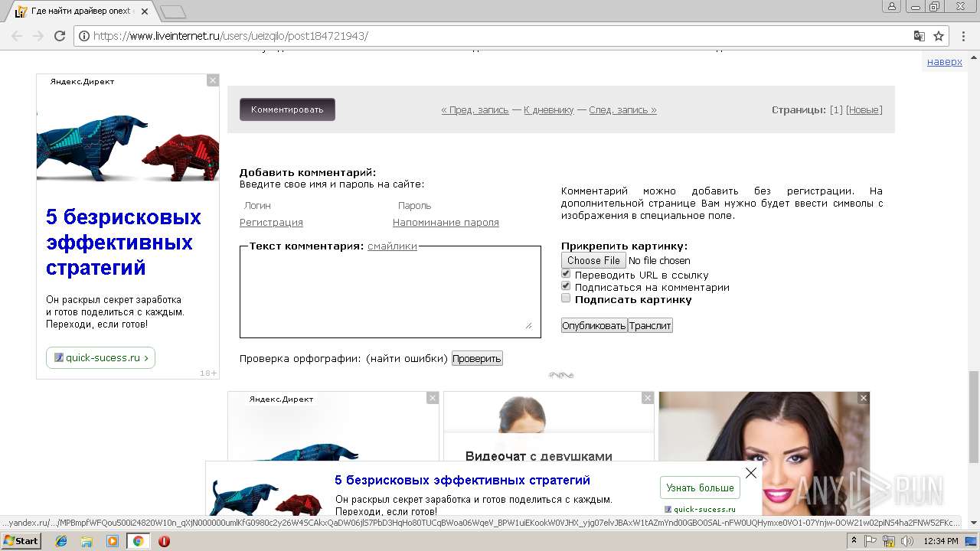Click the translate page icon
The image size is (980, 551).
(x=920, y=36)
